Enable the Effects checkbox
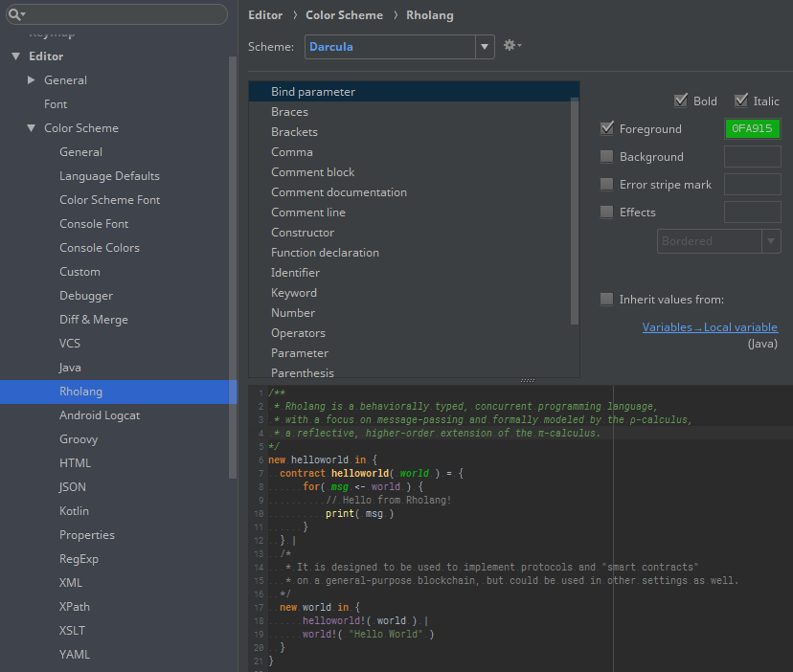Image resolution: width=793 pixels, height=672 pixels. (x=606, y=212)
